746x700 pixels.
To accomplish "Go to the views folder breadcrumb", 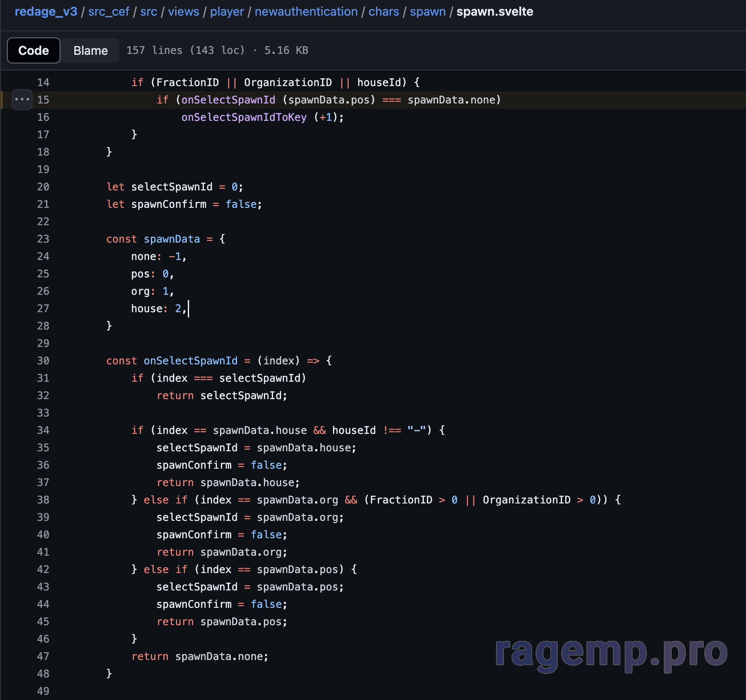I will (x=183, y=12).
